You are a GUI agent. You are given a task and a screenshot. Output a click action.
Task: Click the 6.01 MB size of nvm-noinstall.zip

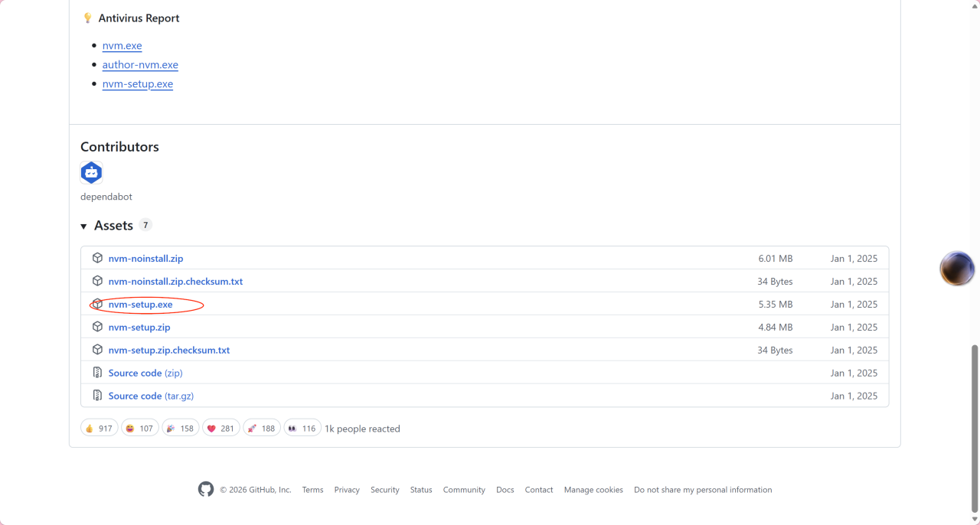pos(776,259)
